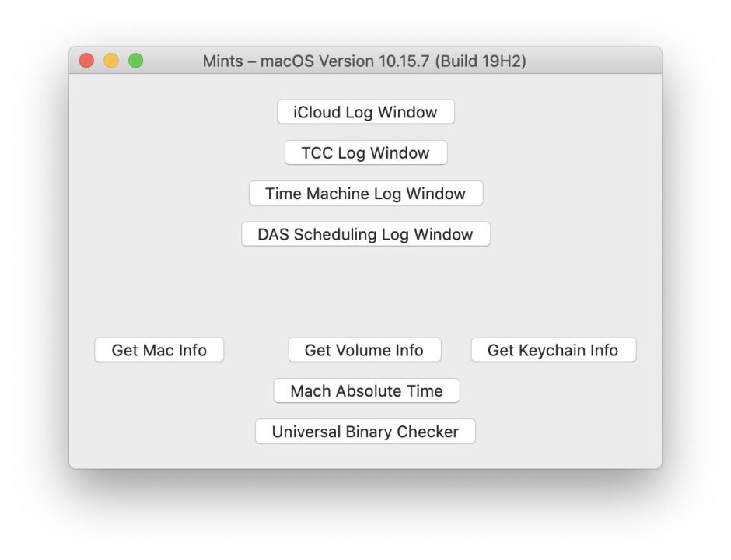Inspect DAS Scheduling activity logs button

[x=365, y=234]
